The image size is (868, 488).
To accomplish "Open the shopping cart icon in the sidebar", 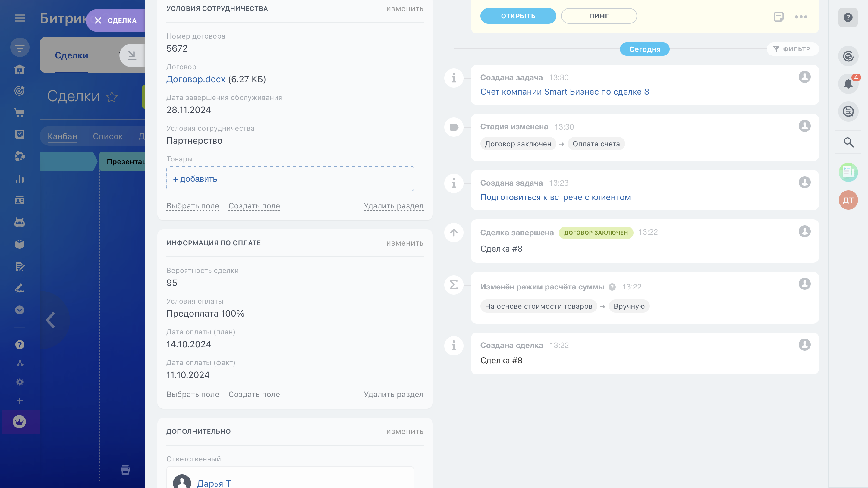I will [20, 112].
